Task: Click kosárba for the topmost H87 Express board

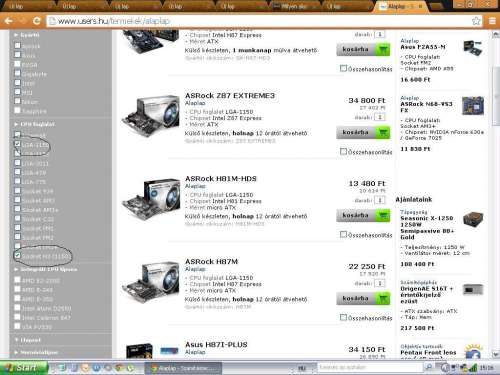Action: [x=363, y=49]
